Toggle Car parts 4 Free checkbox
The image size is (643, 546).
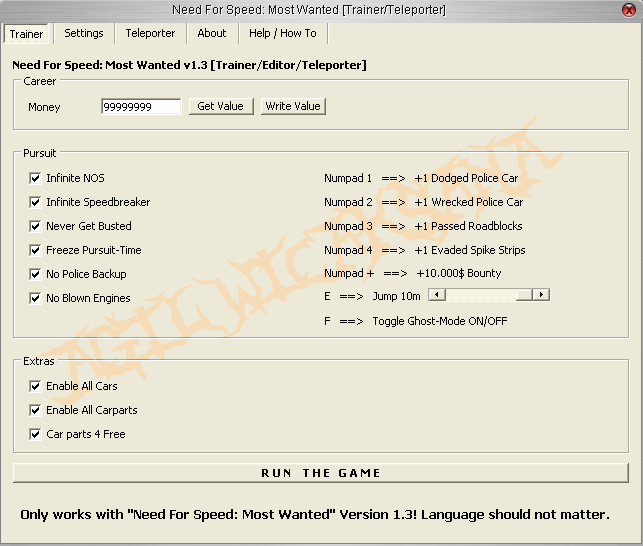pyautogui.click(x=35, y=434)
